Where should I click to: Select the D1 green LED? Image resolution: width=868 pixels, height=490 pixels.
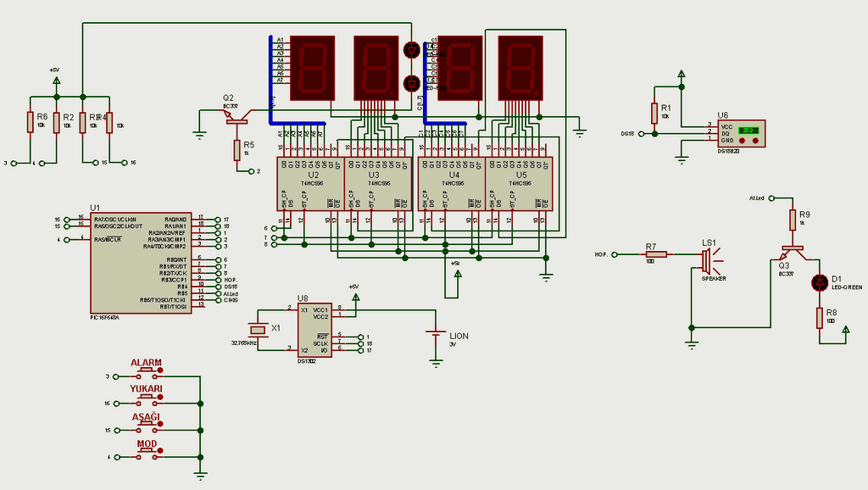(820, 282)
